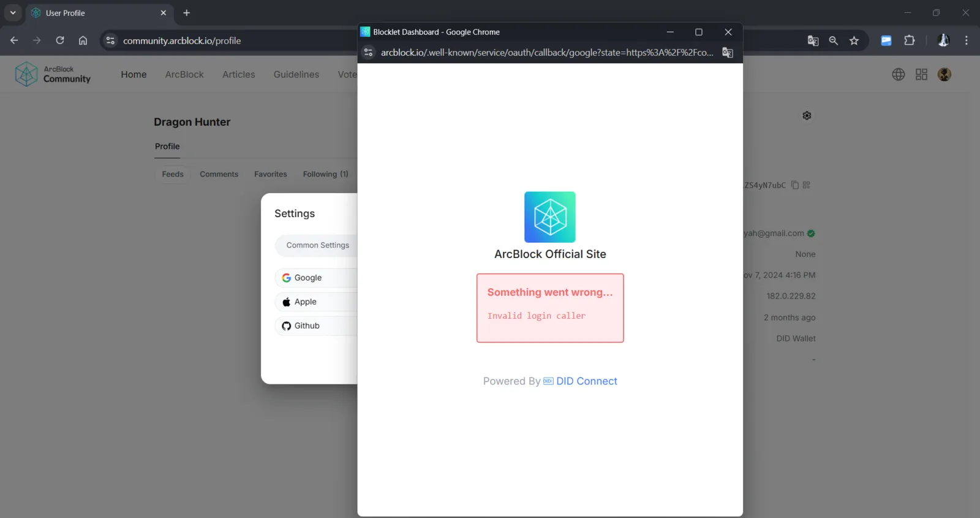The image size is (980, 518).
Task: Switch to Favorites tab
Action: point(271,174)
